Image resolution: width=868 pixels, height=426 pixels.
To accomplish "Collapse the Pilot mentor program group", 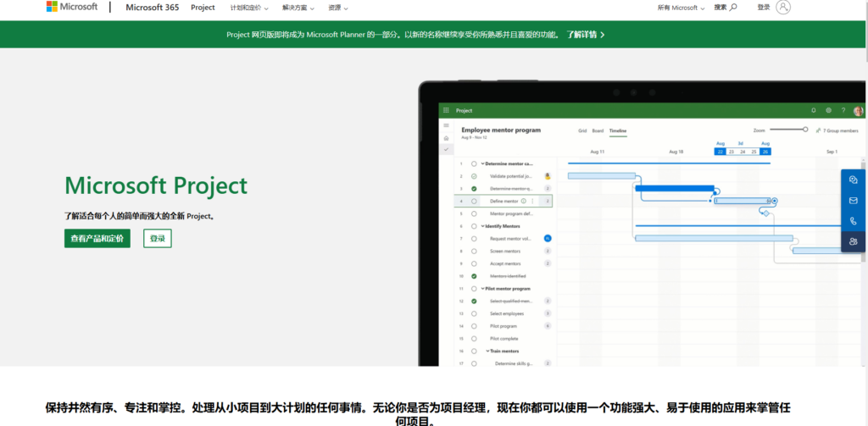I will pos(482,289).
